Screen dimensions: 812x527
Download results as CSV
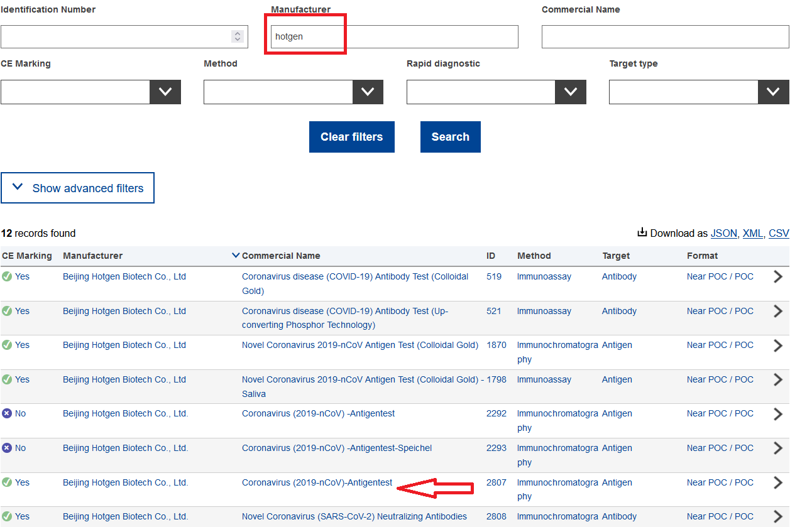tap(779, 233)
